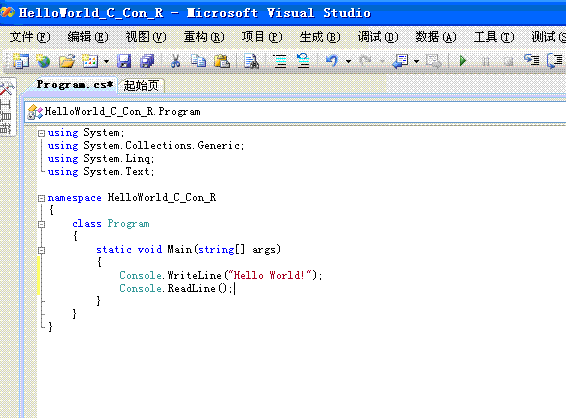Collapse the class Program block
This screenshot has height=418, width=566.
point(42,224)
